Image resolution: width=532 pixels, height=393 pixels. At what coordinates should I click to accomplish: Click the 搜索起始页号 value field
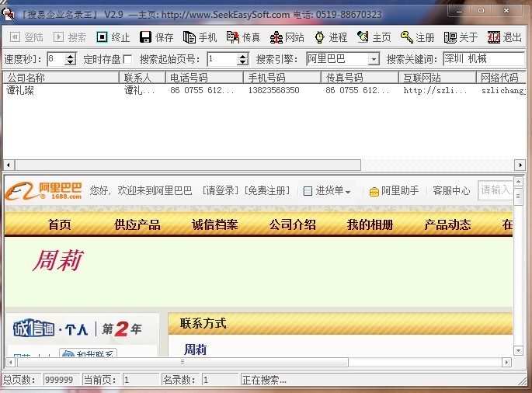[x=223, y=59]
